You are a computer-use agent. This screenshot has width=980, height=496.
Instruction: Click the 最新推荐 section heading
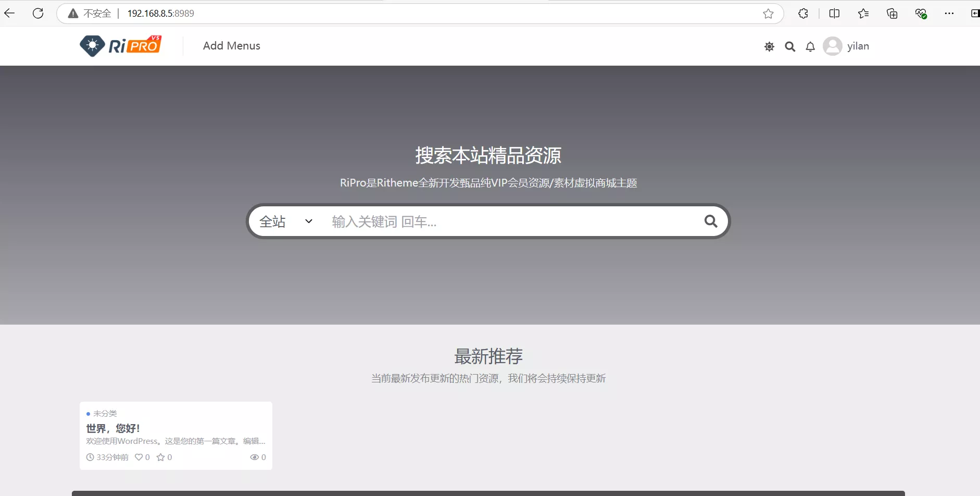[488, 356]
